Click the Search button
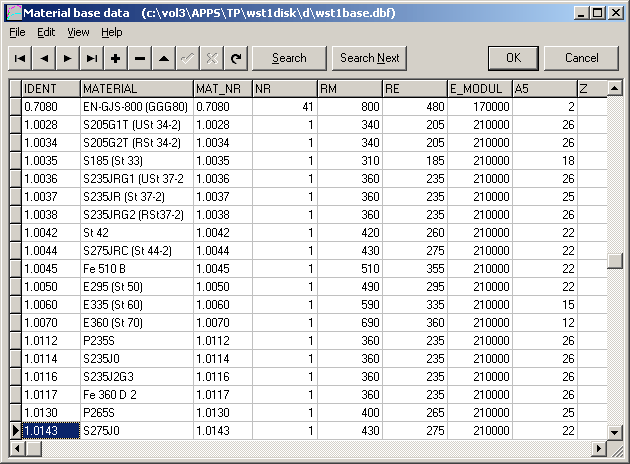This screenshot has height=464, width=630. [289, 58]
